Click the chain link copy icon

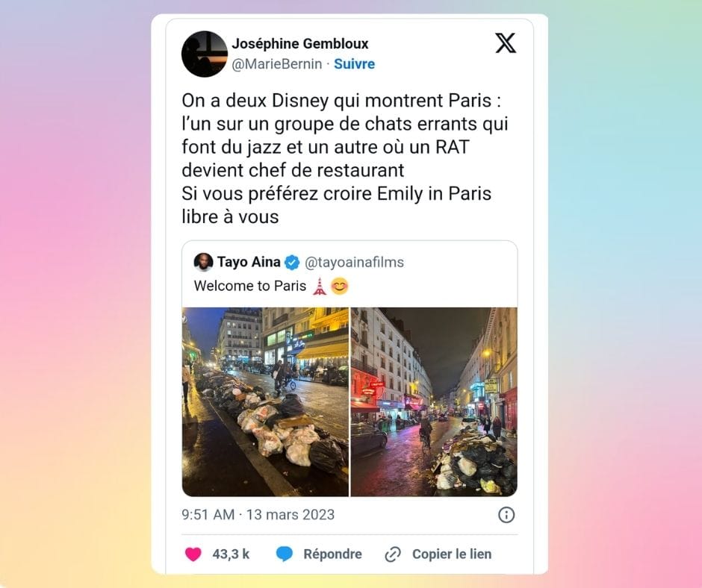[x=393, y=554]
